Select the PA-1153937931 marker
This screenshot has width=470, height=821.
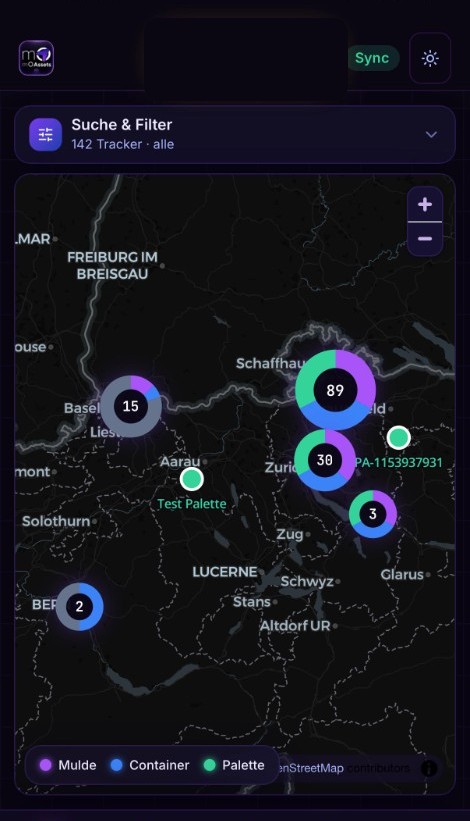(399, 438)
